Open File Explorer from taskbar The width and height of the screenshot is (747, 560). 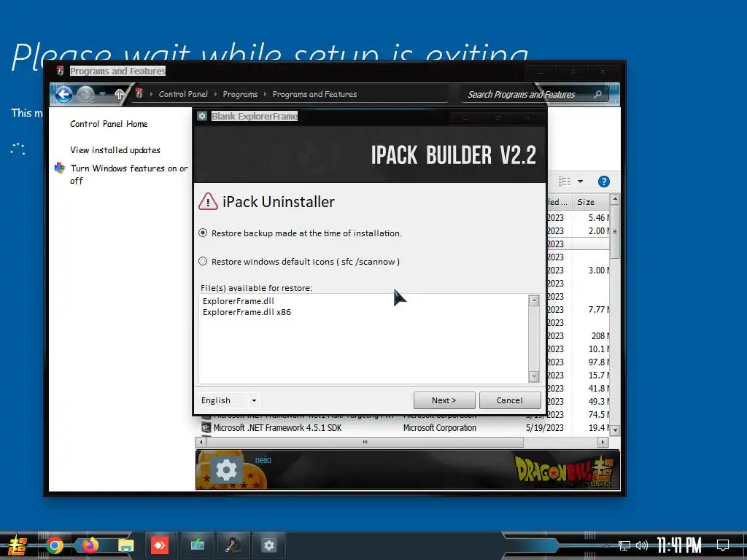click(125, 545)
